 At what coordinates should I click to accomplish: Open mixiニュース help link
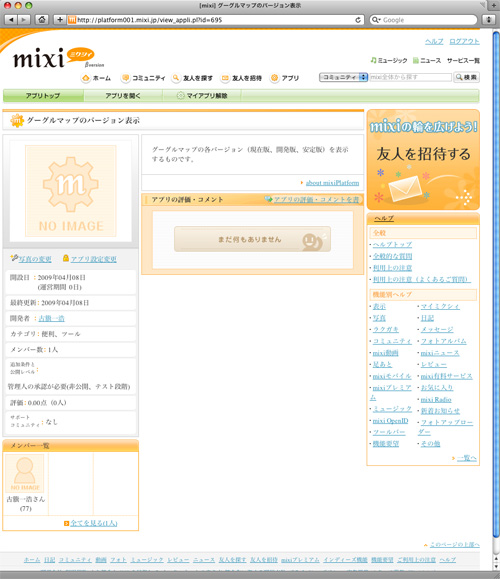point(440,353)
